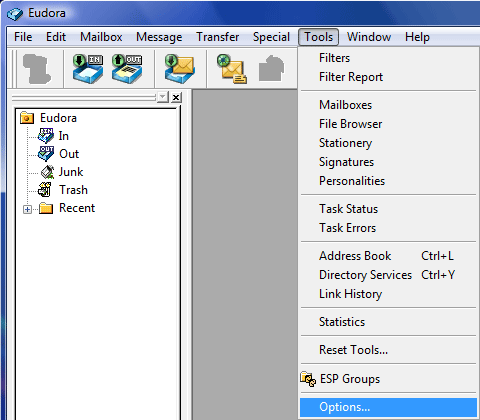This screenshot has height=420, width=480.
Task: Select the In mailbox label
Action: 64,136
